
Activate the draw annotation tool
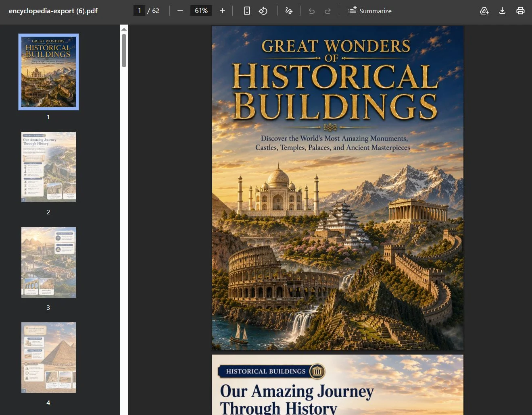[x=289, y=11]
